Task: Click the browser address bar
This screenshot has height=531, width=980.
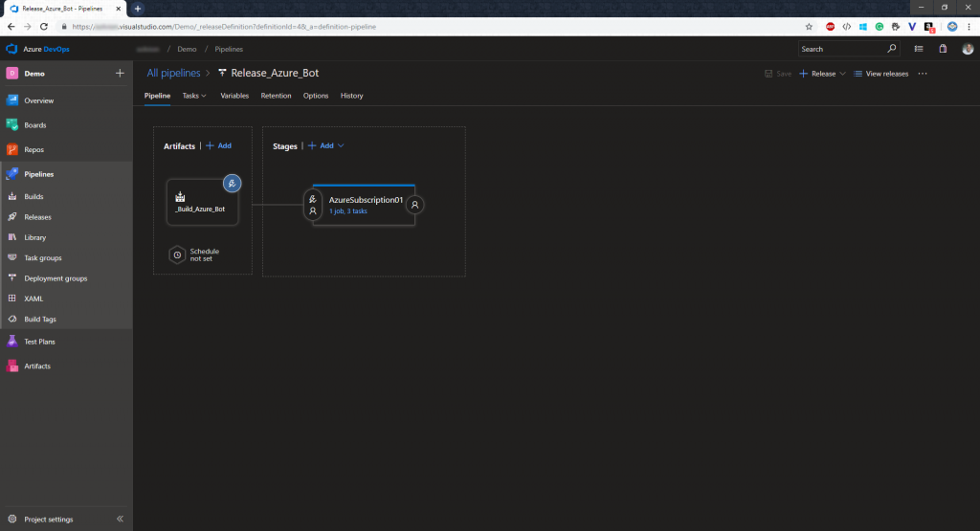Action: [x=432, y=27]
